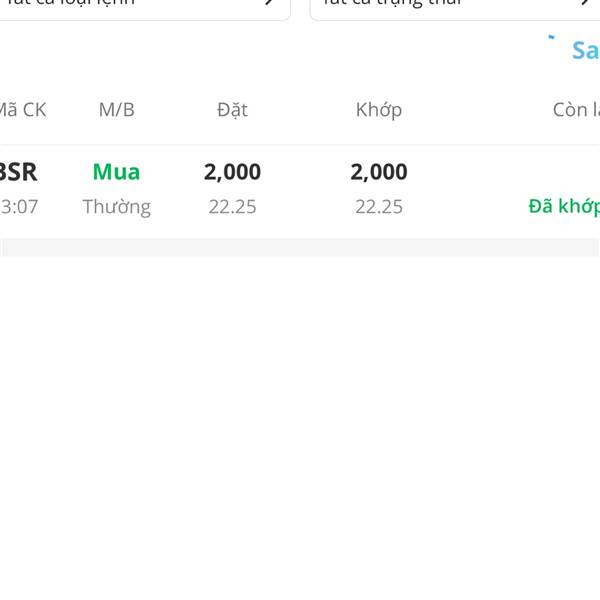
Task: Click the Khớp column header
Action: click(379, 110)
